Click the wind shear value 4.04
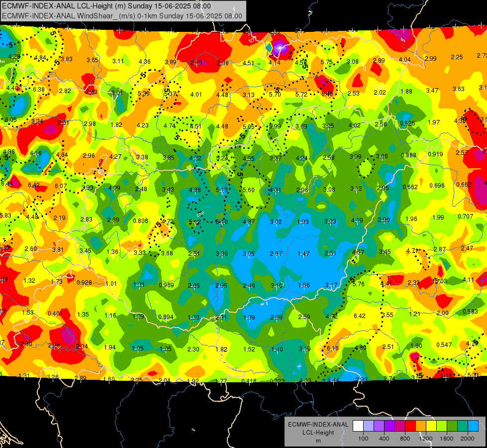 [x=405, y=59]
